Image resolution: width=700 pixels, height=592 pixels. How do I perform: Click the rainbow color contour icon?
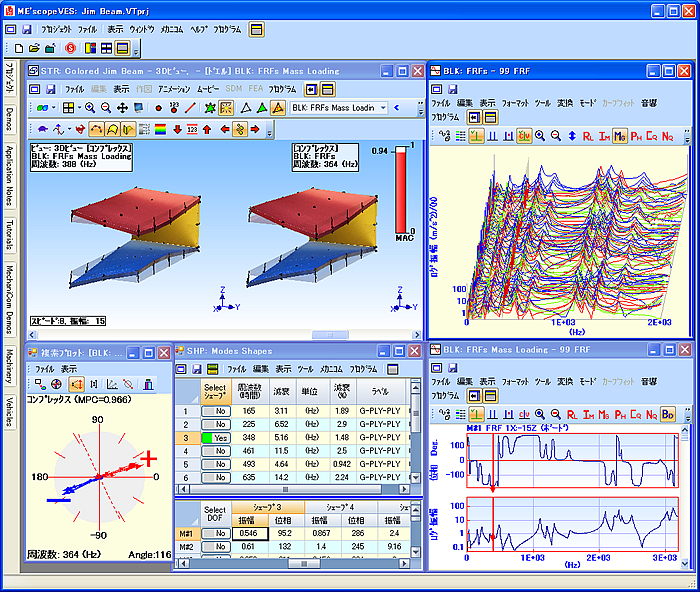(x=158, y=128)
